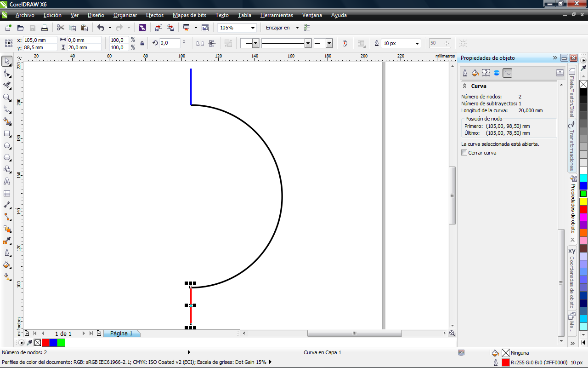Activate the Table tool
Image resolution: width=588 pixels, height=368 pixels.
(7, 194)
